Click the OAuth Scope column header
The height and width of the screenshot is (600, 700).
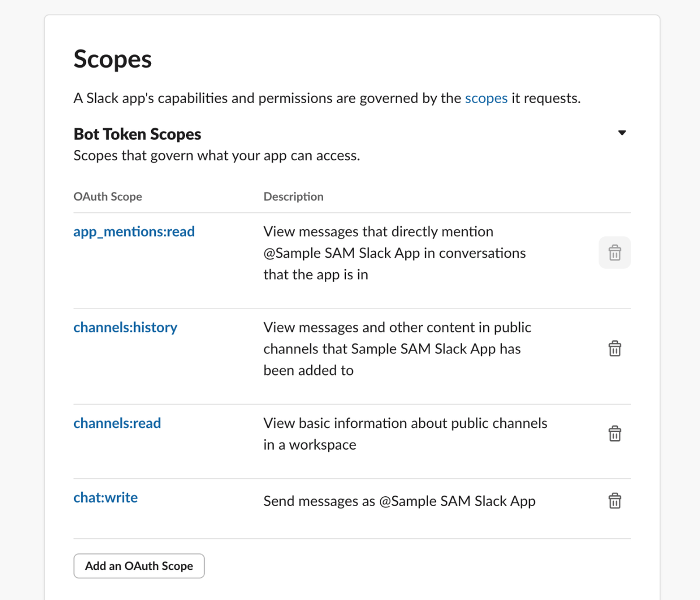pyautogui.click(x=108, y=197)
